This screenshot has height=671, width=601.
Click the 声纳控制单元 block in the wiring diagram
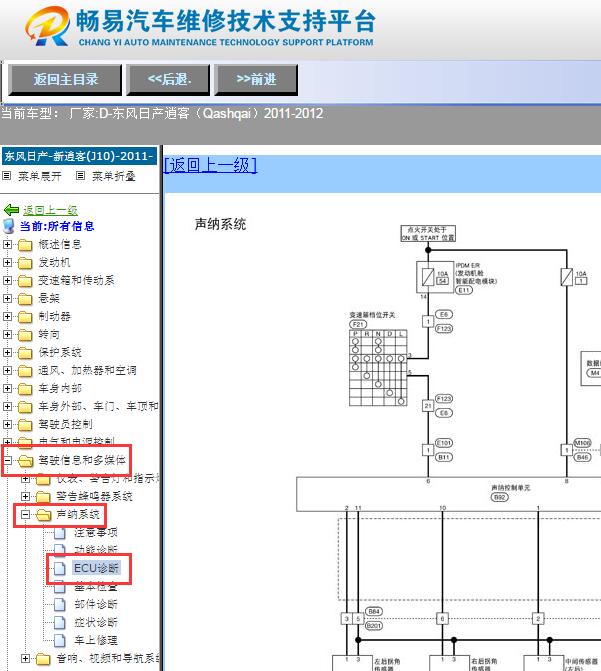tap(449, 495)
